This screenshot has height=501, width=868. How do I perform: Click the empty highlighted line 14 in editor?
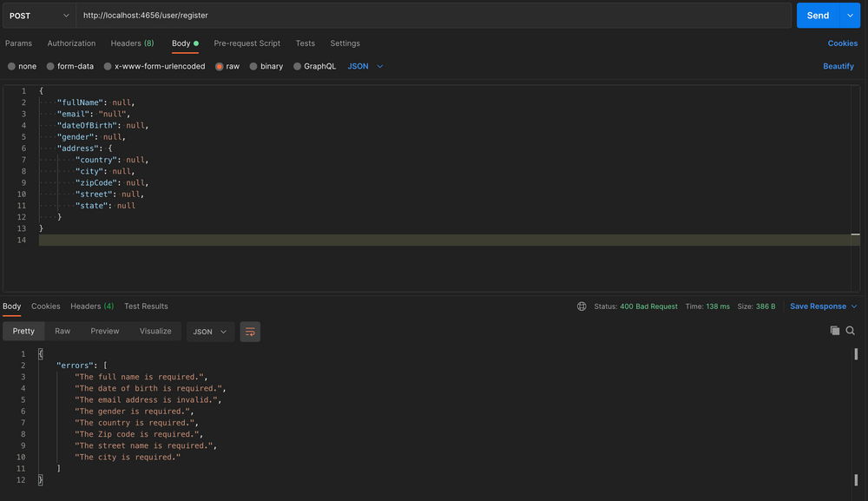(449, 240)
